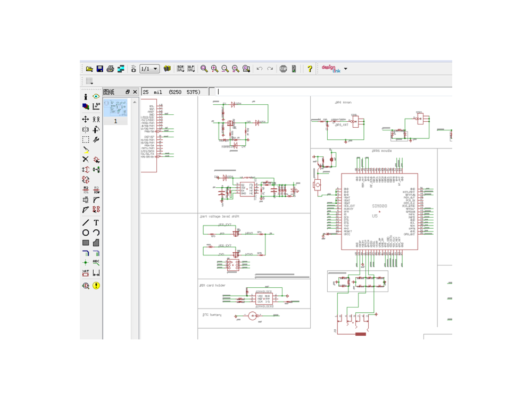Select sheet 1 thumbnail in sheets panel

click(115, 112)
